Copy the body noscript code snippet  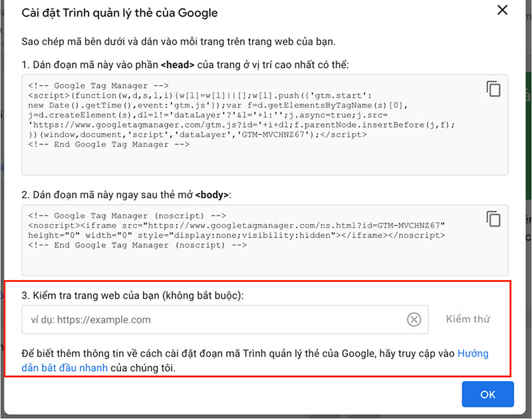[x=493, y=219]
